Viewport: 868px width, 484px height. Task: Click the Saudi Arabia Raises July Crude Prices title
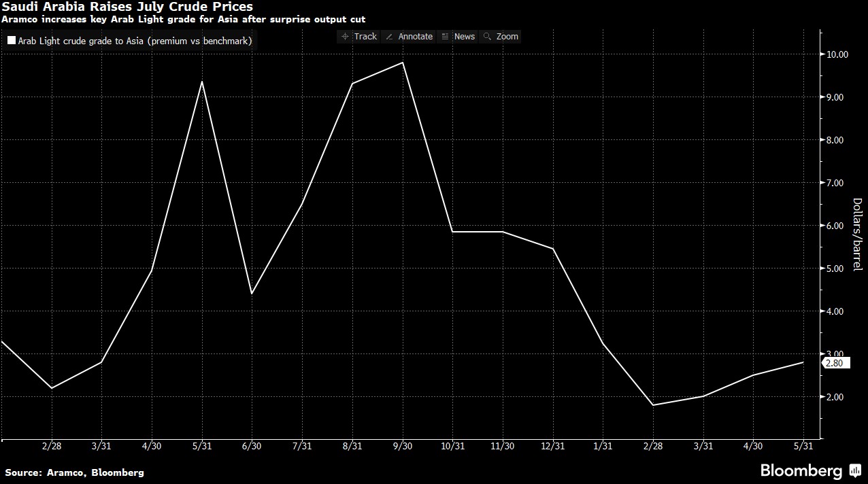coord(127,7)
